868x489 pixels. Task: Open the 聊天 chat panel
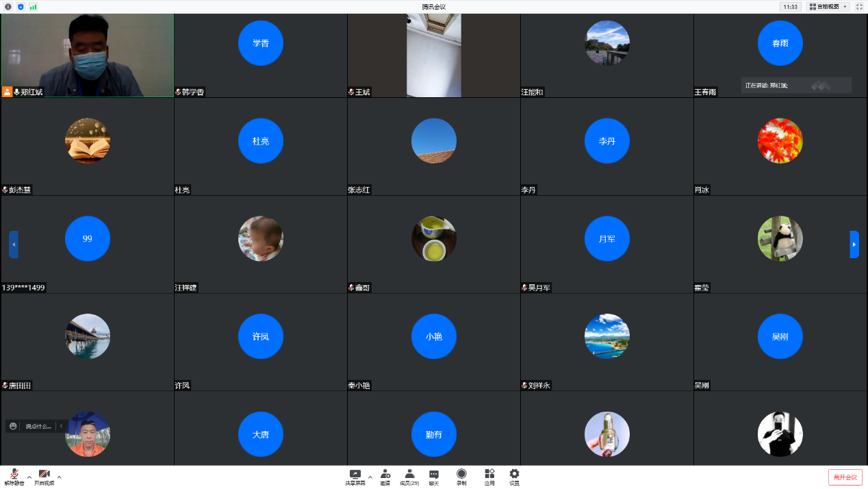pyautogui.click(x=434, y=477)
